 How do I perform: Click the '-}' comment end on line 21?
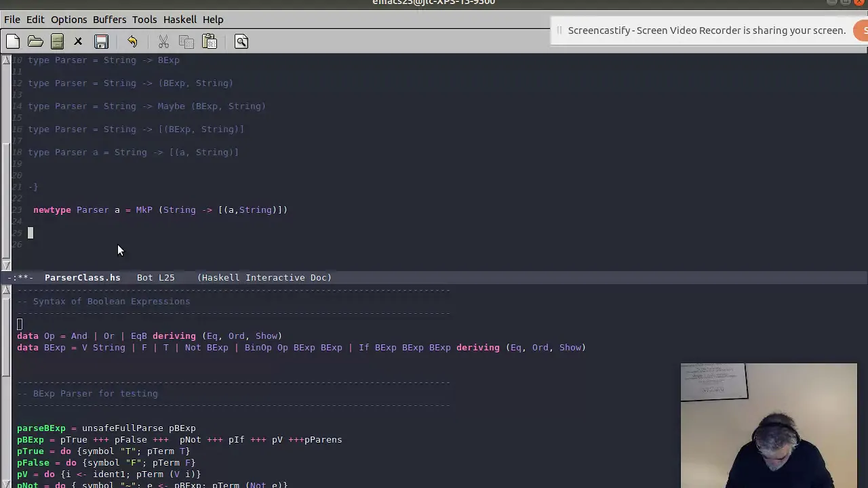[33, 187]
